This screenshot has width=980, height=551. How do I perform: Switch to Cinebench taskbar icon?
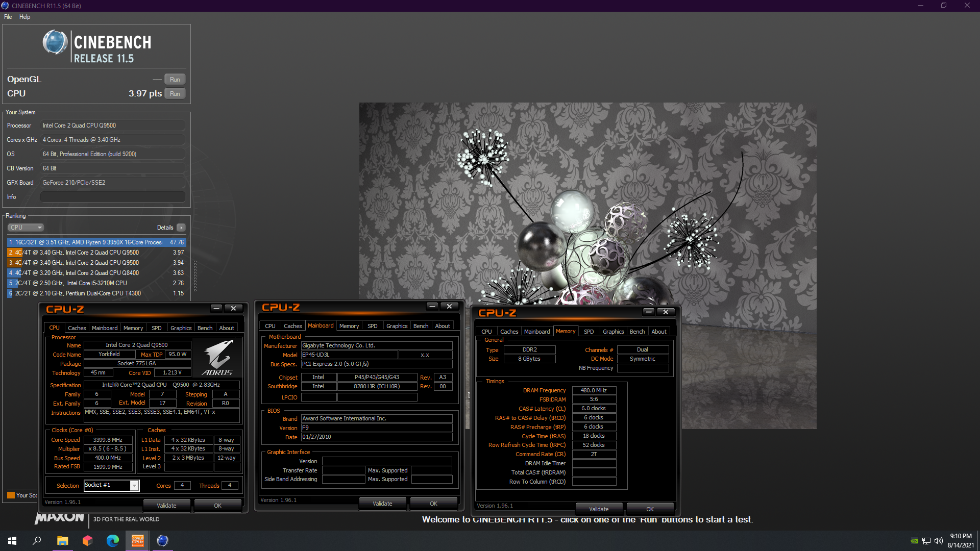(162, 541)
